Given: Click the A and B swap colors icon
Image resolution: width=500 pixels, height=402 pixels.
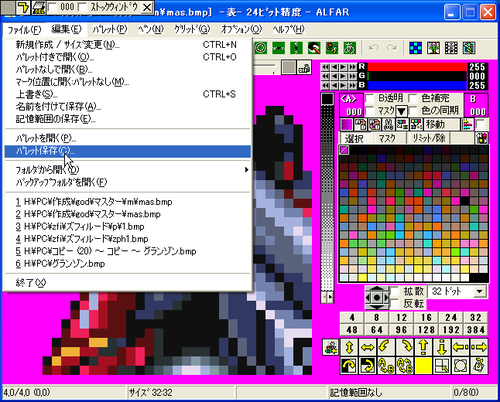Looking at the screenshot, I should coord(405,366).
